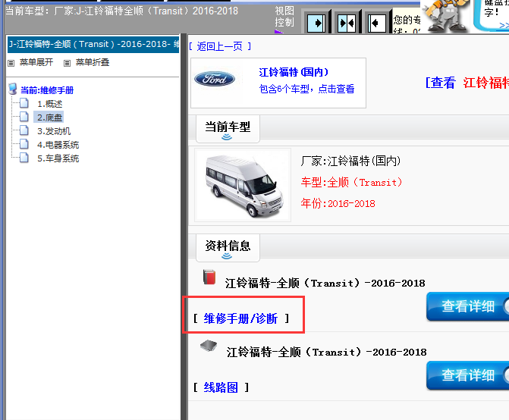Click wiring diagram title 江铃福特-全顺 text
Screen dimensions: 509x420
(327, 352)
